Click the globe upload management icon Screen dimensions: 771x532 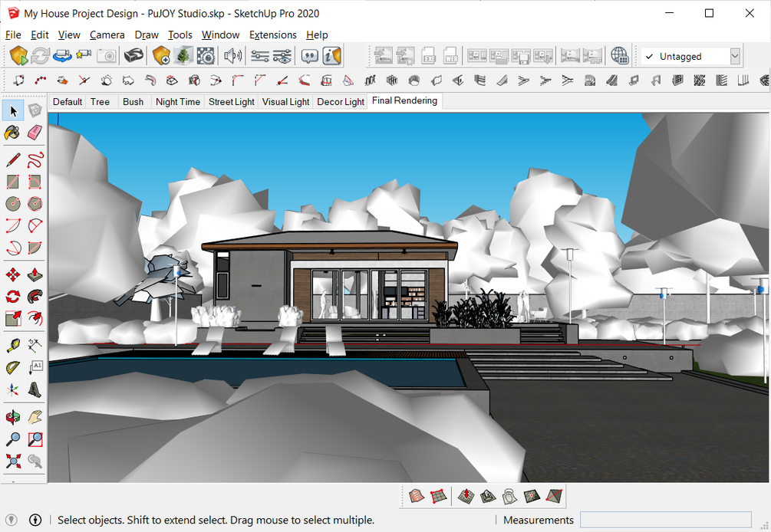[x=620, y=55]
